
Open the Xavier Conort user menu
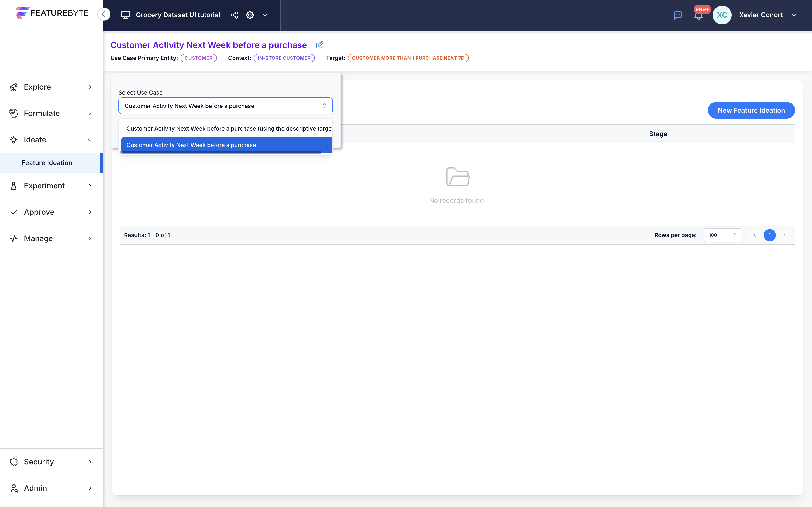tap(768, 15)
